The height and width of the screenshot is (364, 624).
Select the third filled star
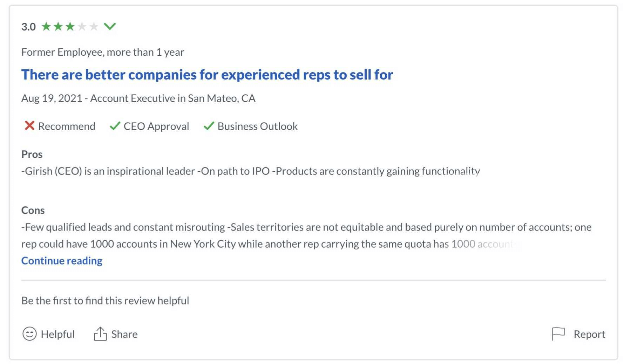(x=70, y=26)
